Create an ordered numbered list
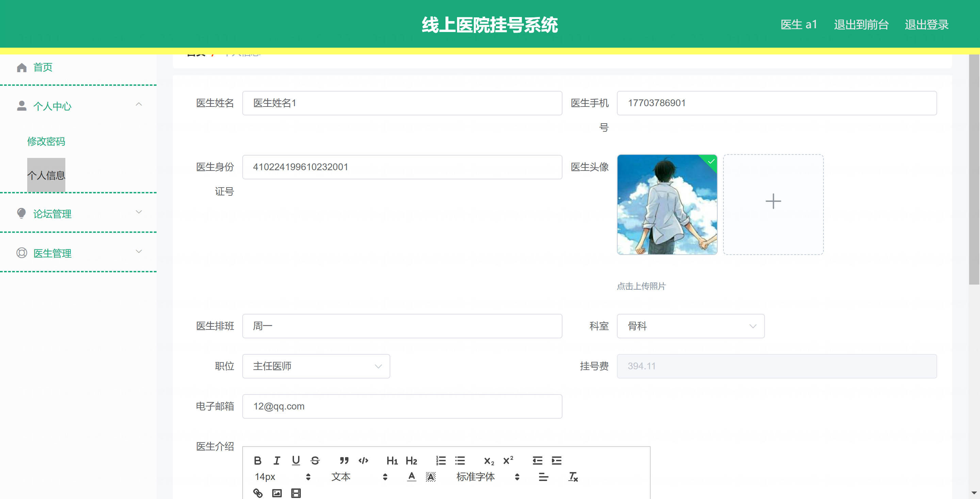 click(441, 461)
